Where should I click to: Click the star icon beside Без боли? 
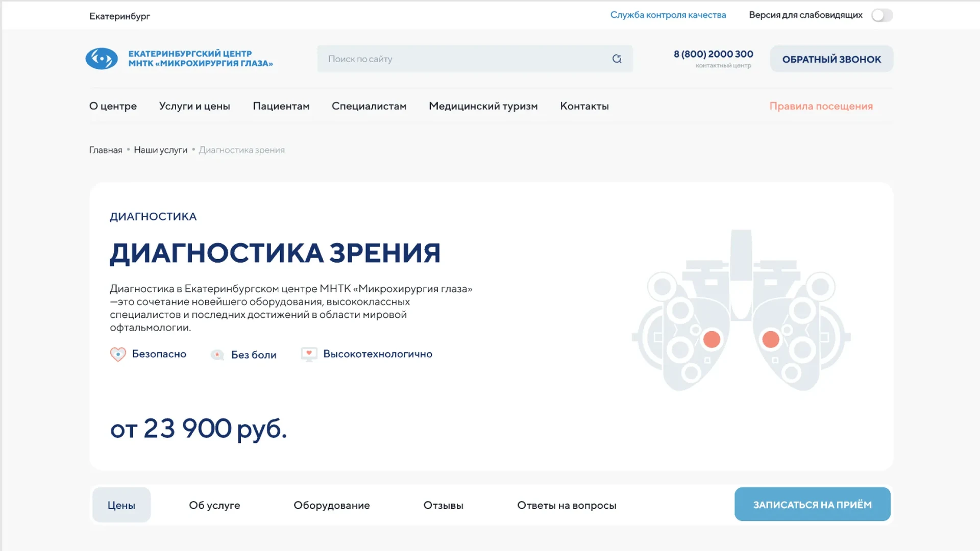click(x=217, y=355)
